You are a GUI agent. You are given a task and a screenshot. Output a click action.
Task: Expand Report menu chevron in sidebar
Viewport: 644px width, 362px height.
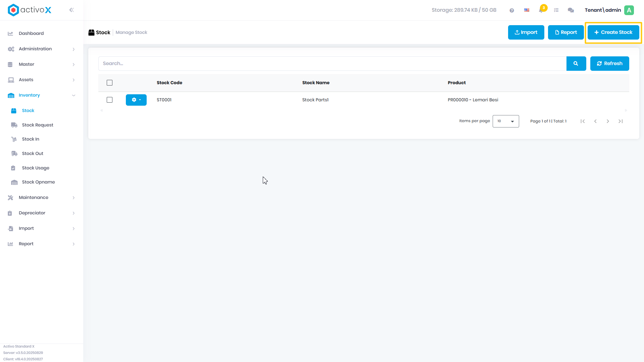[x=73, y=244]
